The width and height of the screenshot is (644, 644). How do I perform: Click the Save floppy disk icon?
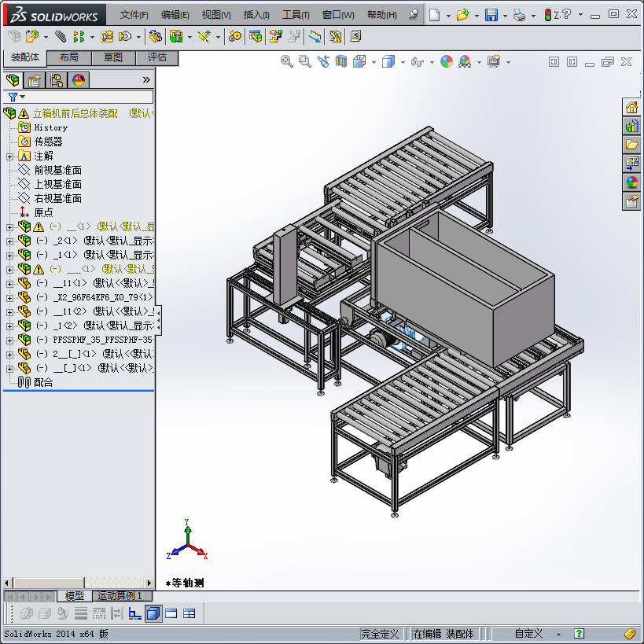(x=491, y=15)
